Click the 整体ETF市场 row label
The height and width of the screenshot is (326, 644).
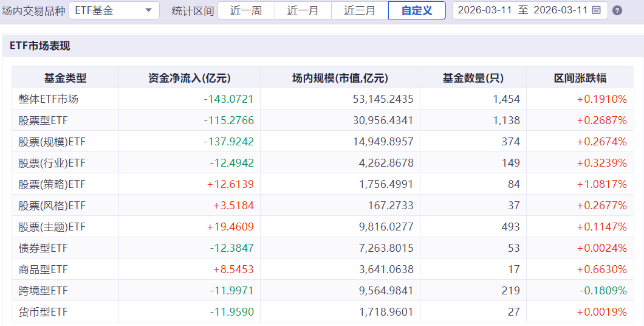tap(48, 99)
